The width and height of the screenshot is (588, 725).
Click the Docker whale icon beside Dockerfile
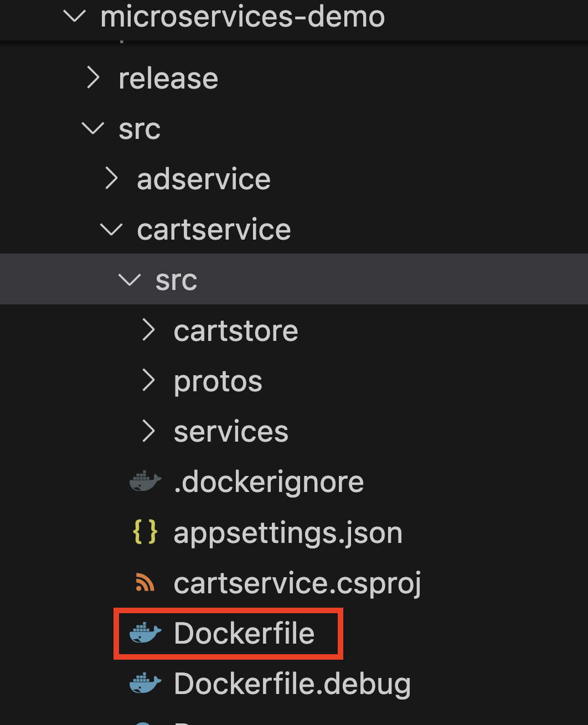pyautogui.click(x=145, y=633)
